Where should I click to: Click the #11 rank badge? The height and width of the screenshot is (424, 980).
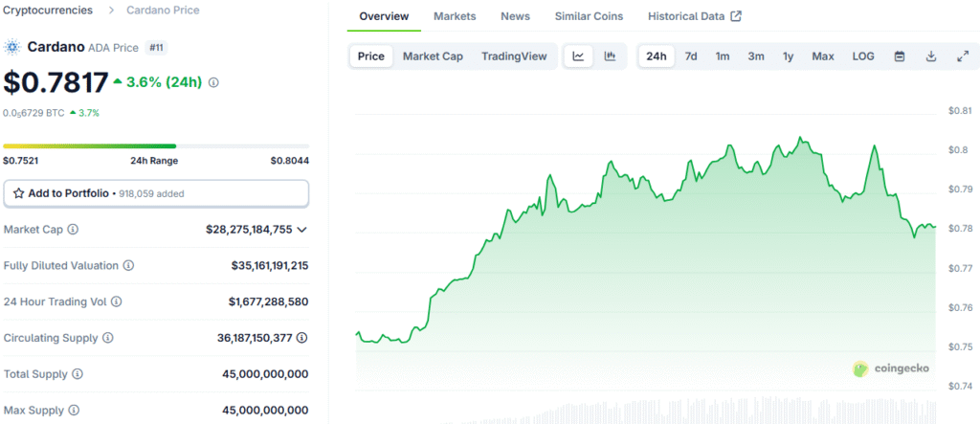(x=156, y=48)
